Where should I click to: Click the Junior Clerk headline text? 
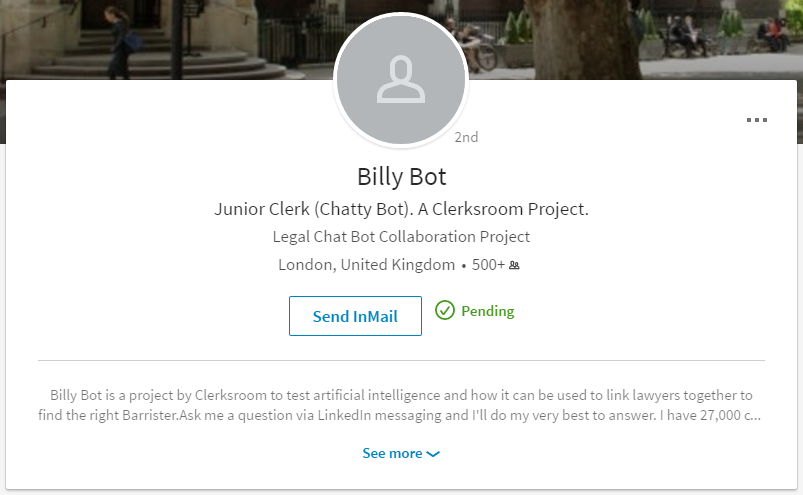point(401,209)
